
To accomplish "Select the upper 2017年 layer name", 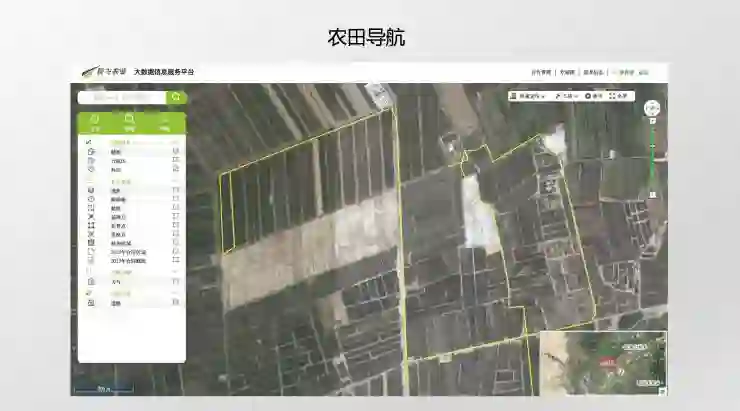I will [x=128, y=252].
